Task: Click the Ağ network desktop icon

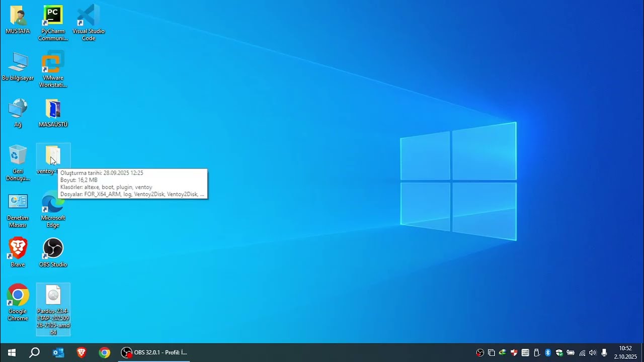Action: (x=18, y=113)
